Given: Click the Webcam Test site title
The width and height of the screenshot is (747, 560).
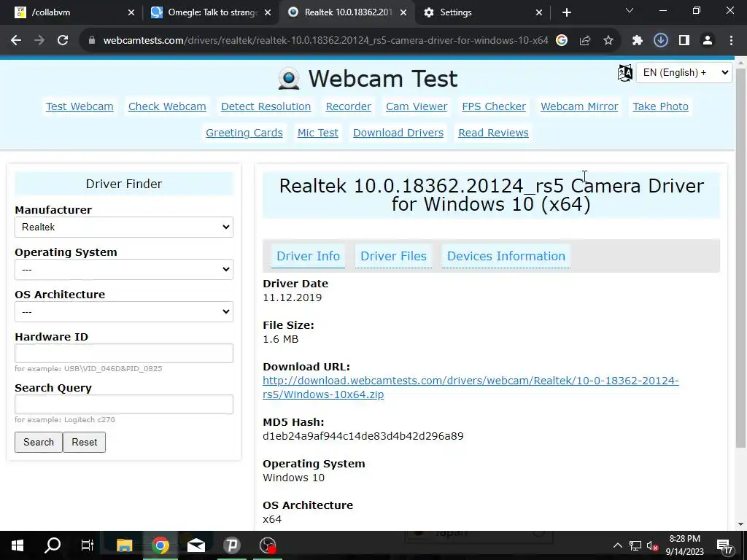Looking at the screenshot, I should tap(383, 79).
